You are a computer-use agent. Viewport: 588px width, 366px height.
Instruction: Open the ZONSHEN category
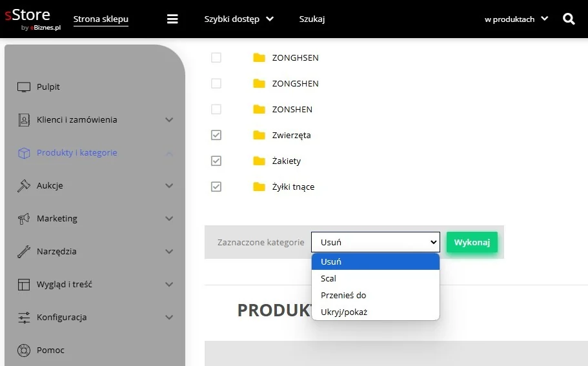[292, 110]
